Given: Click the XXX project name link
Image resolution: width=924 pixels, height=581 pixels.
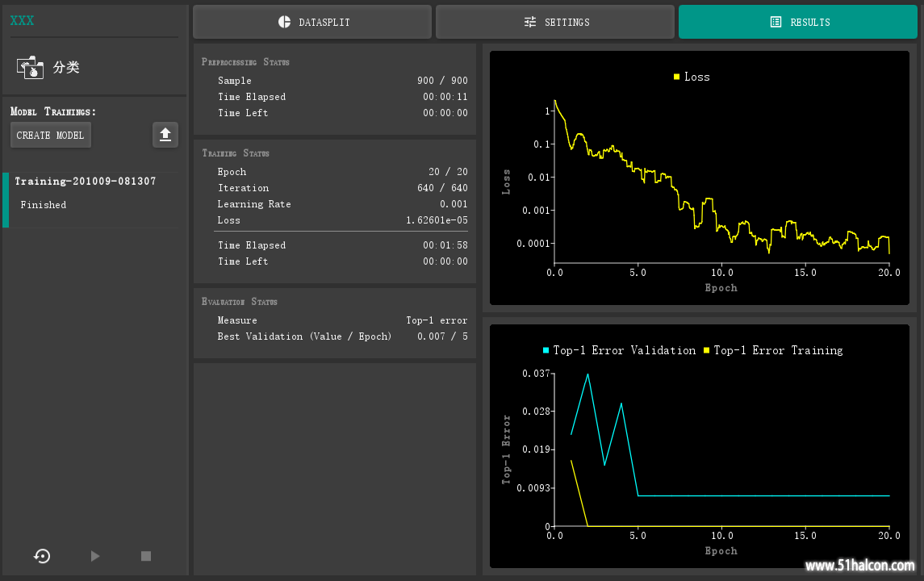Looking at the screenshot, I should [23, 21].
